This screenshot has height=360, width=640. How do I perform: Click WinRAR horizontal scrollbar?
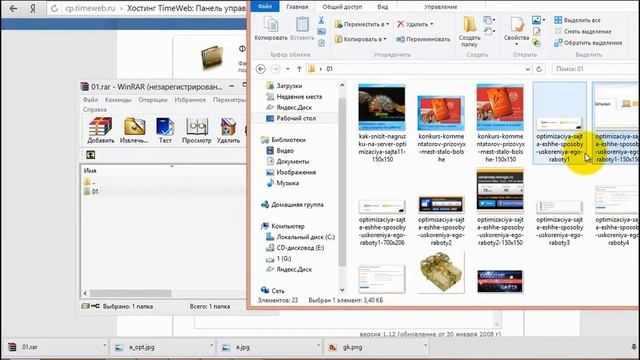131,293
